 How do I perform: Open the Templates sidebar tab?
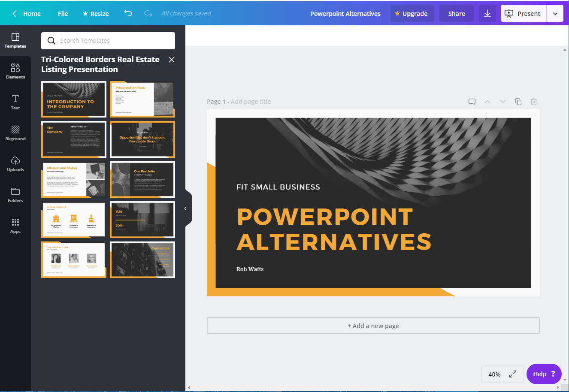tap(15, 41)
